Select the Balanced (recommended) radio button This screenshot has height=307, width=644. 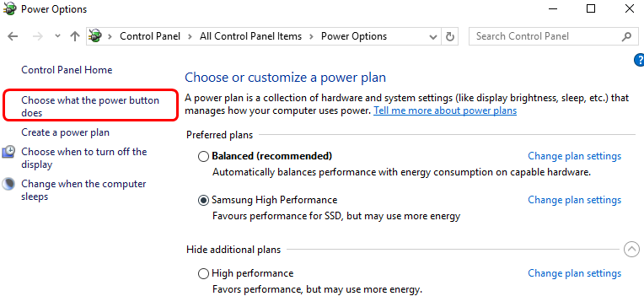[203, 157]
